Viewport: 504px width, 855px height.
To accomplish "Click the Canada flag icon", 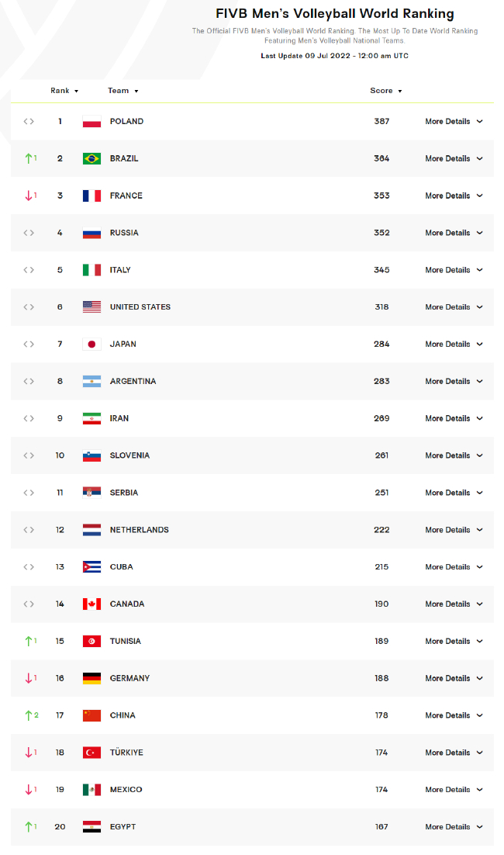I will point(91,604).
